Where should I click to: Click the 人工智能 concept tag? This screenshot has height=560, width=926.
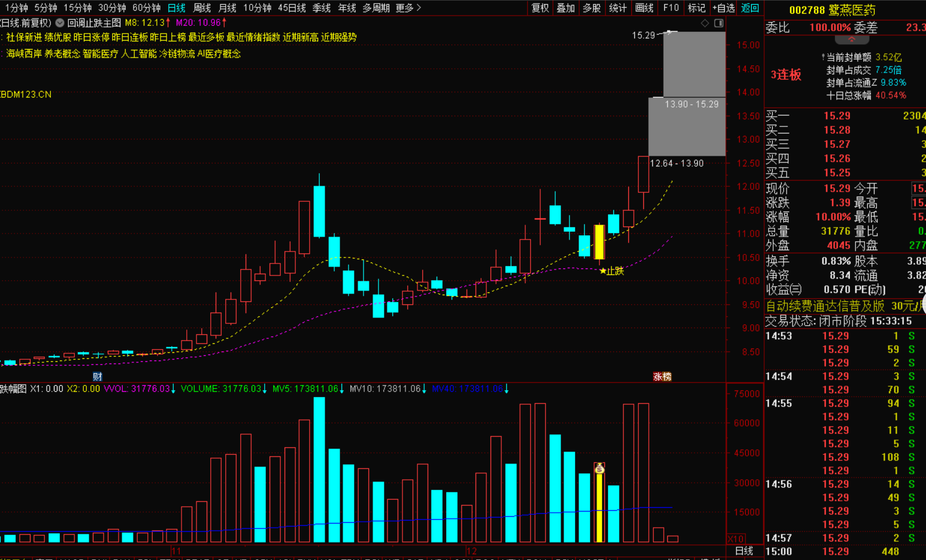point(138,53)
